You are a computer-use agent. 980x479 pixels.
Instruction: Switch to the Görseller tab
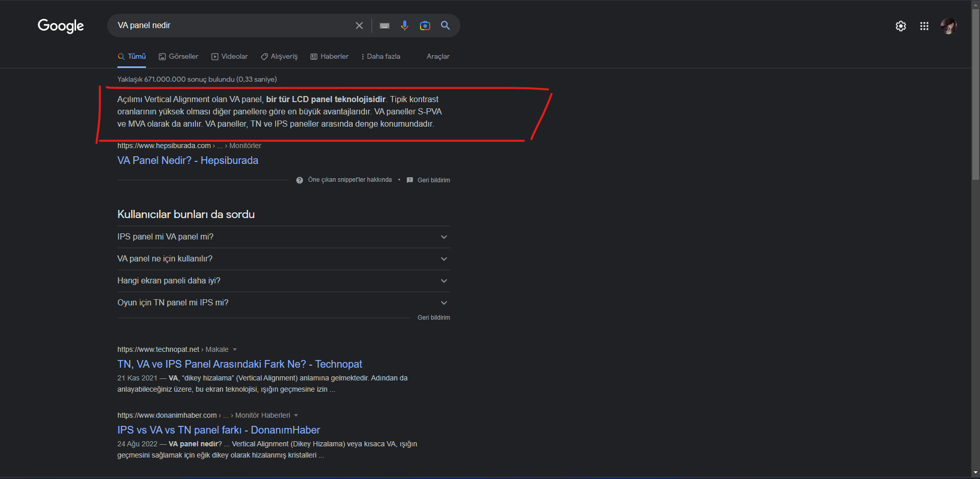179,57
